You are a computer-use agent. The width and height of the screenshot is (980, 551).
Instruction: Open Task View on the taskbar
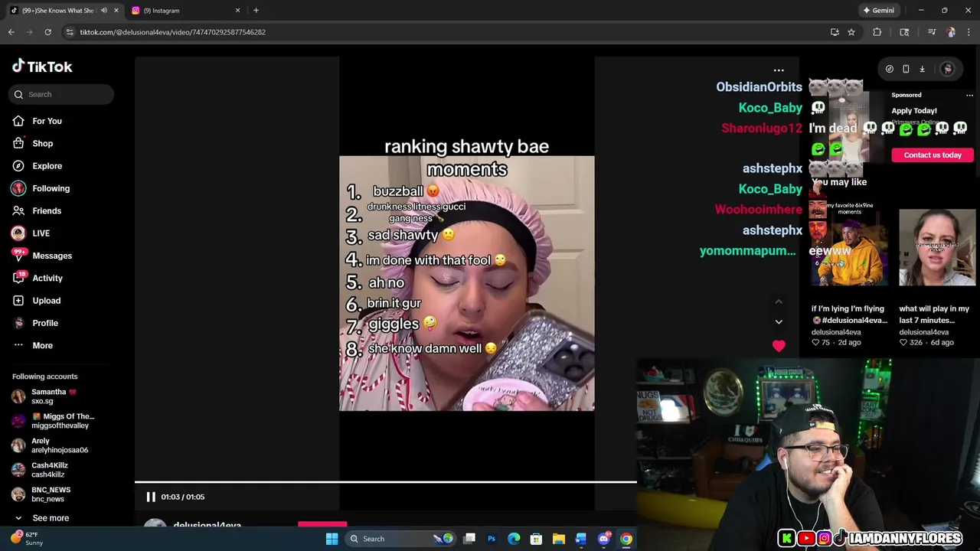pyautogui.click(x=469, y=539)
